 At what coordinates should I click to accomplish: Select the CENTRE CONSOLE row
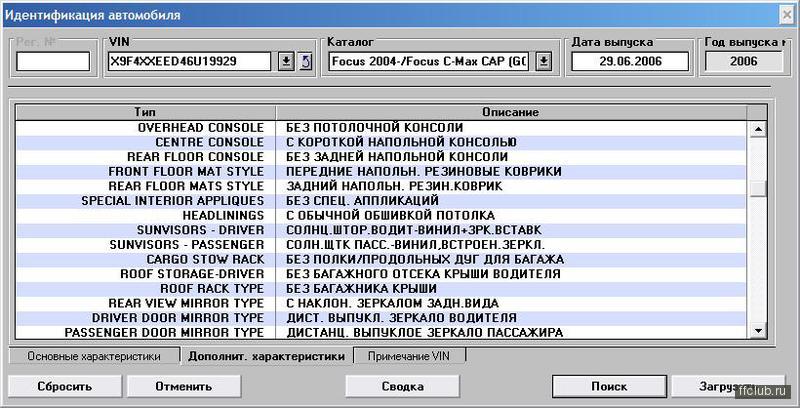[382, 142]
